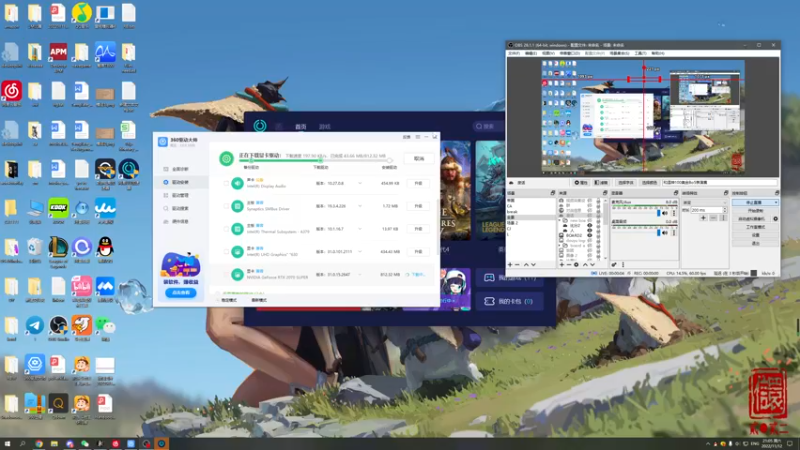Select highlighted driver install sidebar item

(180, 182)
